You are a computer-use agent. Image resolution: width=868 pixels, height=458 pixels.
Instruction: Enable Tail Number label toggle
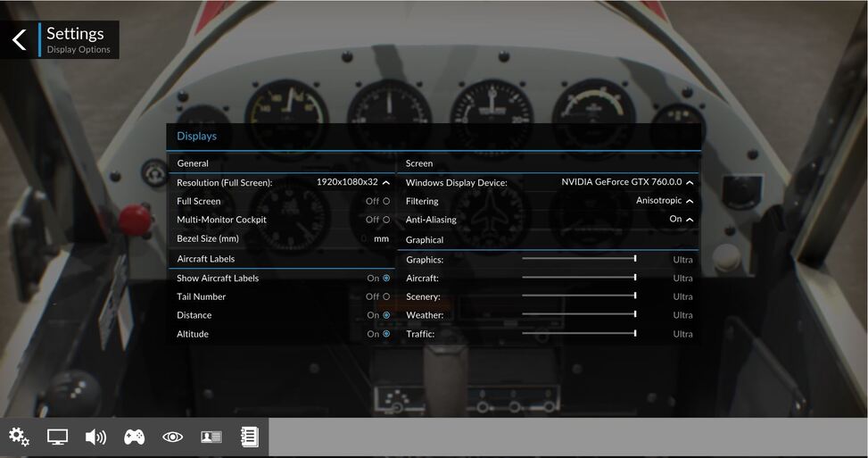coord(385,296)
